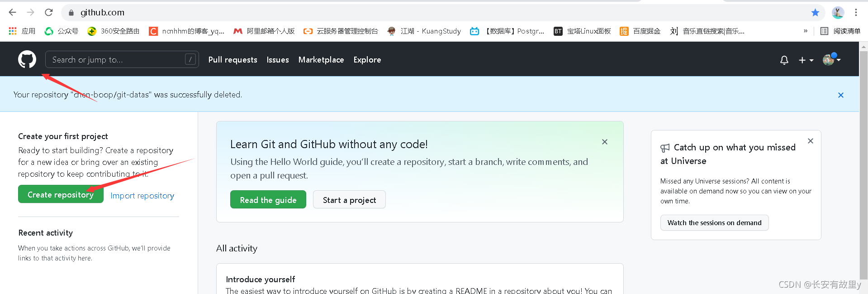Open the 宝塔Linux面板 bookmark

[x=582, y=31]
